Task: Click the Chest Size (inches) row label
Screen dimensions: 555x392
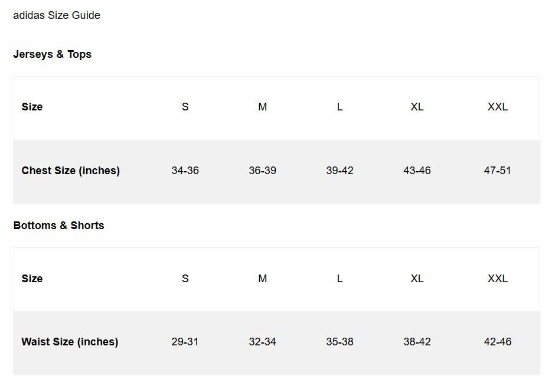Action: coord(70,171)
